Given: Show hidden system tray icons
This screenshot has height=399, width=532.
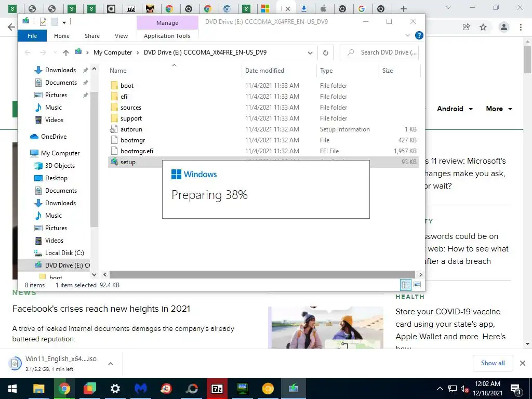Looking at the screenshot, I should point(440,389).
